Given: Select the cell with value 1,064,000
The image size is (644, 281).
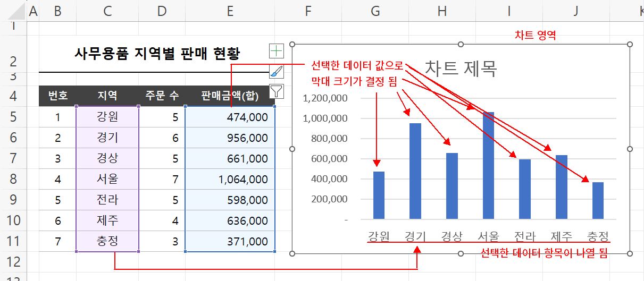Looking at the screenshot, I should [230, 179].
